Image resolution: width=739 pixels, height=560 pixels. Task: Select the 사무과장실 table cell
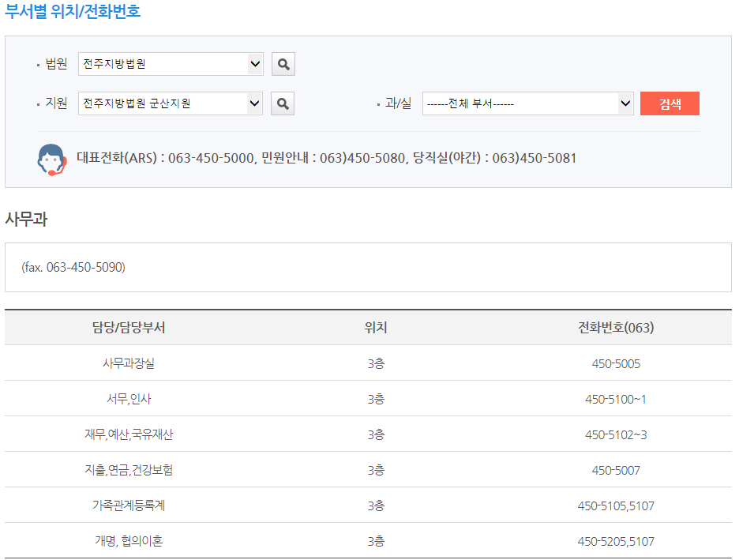coord(129,363)
